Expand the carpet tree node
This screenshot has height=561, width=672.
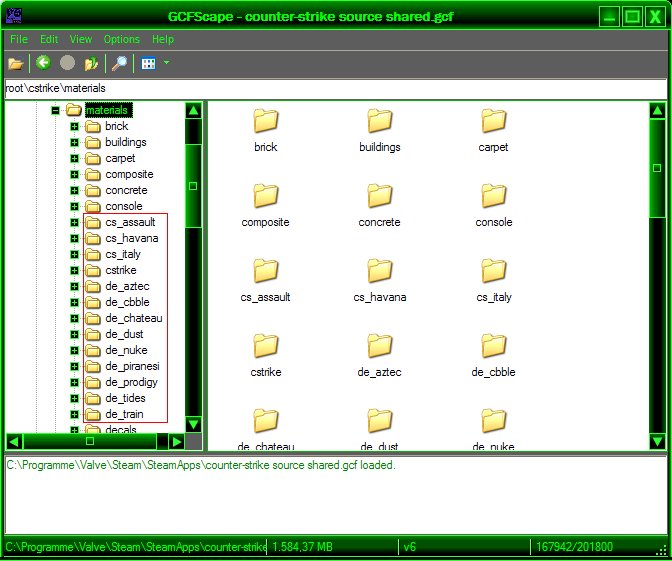(x=75, y=159)
